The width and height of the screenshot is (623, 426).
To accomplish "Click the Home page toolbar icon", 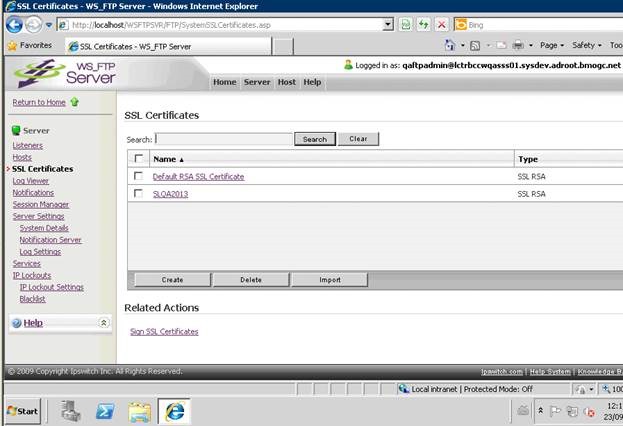I will 449,45.
